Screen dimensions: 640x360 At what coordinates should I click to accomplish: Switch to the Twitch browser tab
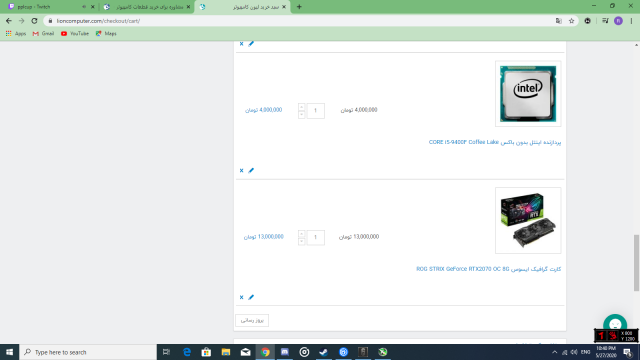tap(45, 7)
